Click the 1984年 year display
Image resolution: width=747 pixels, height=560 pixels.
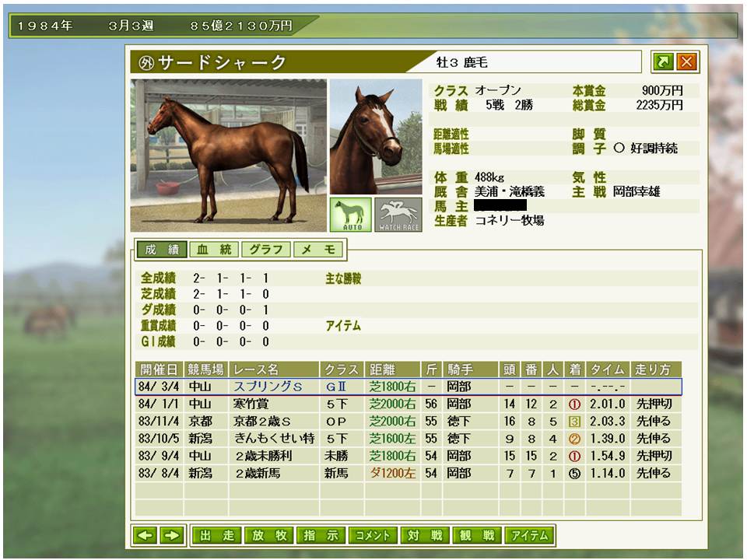(45, 26)
